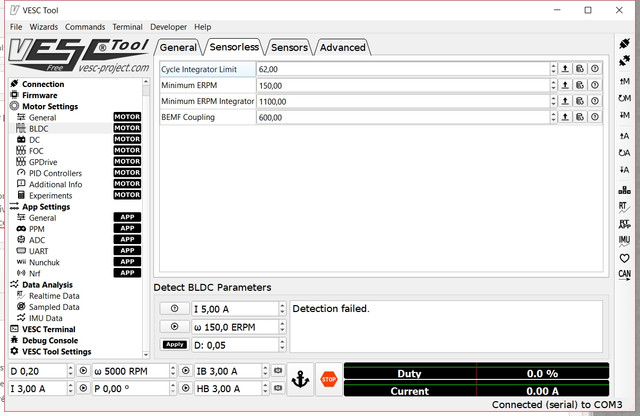Open the Help menu

202,27
